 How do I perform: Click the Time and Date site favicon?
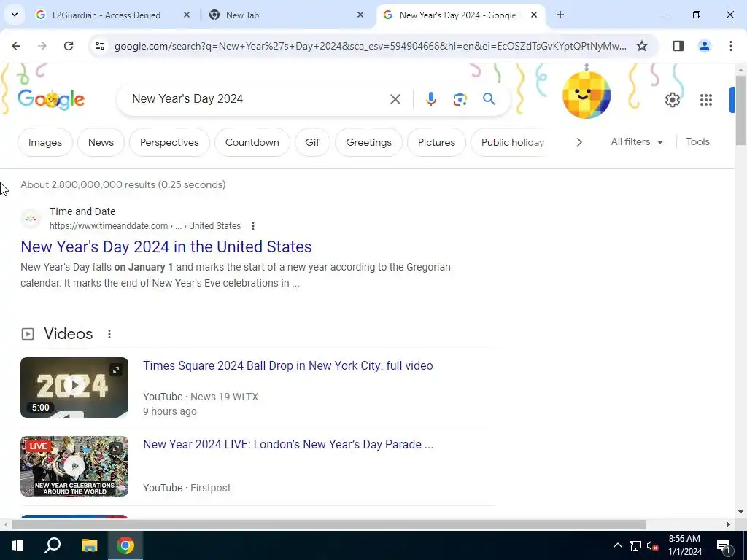point(31,219)
